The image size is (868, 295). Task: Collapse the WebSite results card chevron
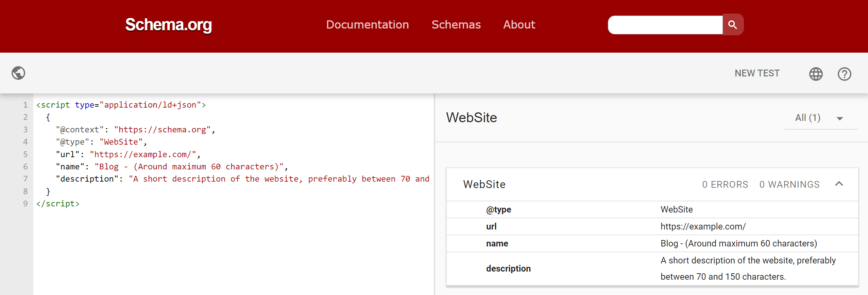click(839, 184)
